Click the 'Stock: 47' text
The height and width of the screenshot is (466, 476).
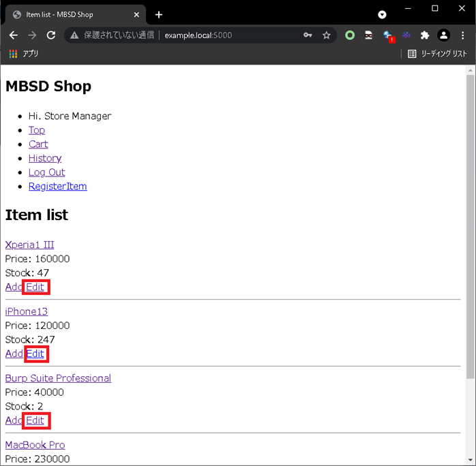click(x=27, y=273)
